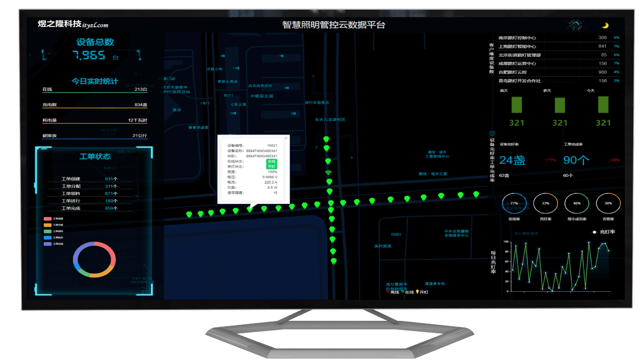Click the bottommost green lamp on vertical road
644x362 pixels.
point(333,261)
